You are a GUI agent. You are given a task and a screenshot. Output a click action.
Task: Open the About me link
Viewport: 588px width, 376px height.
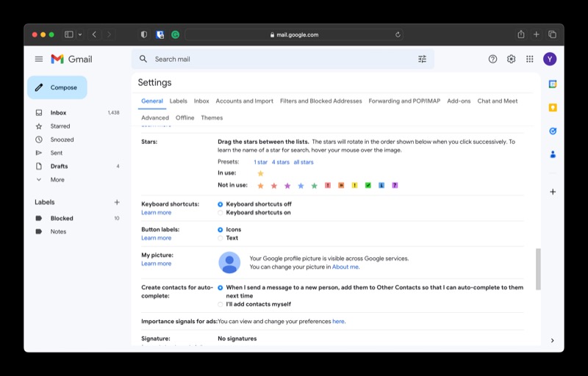click(345, 267)
